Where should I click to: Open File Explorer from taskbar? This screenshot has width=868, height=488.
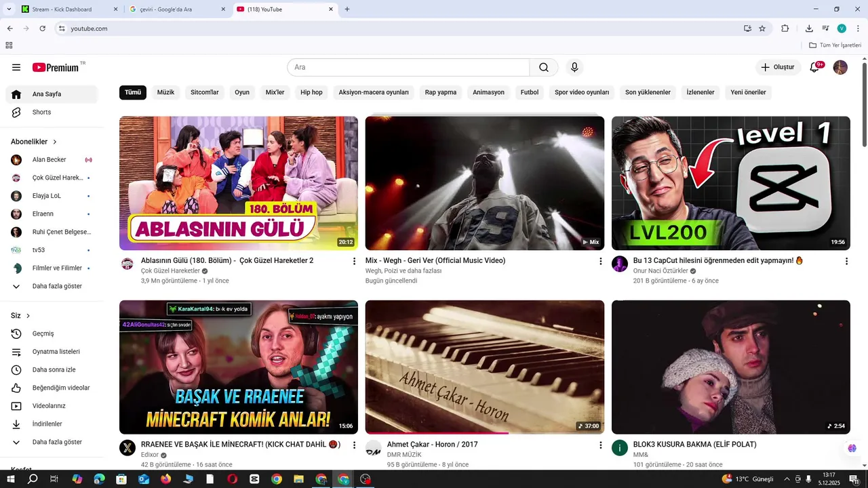coord(298,479)
